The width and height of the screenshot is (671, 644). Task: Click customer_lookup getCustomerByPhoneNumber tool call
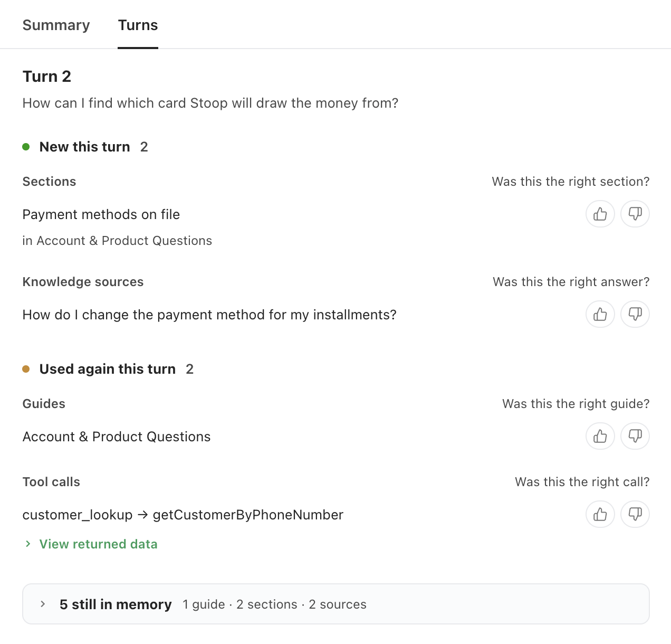pos(183,515)
